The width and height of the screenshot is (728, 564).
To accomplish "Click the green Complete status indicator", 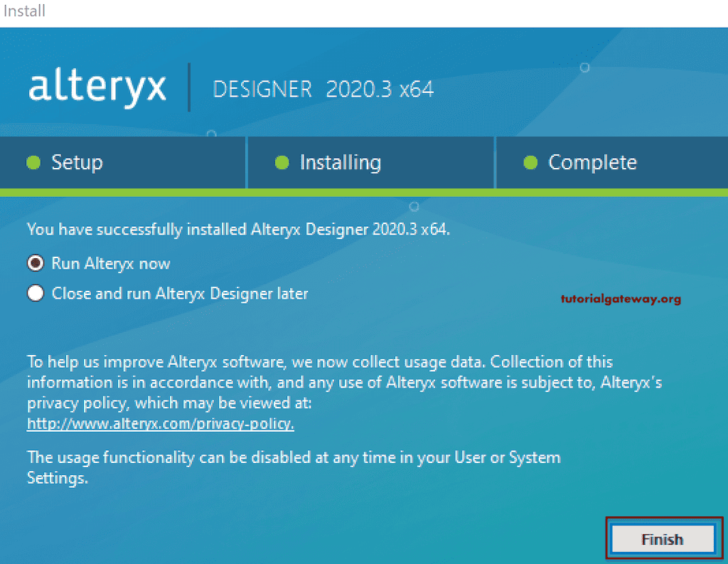I will (530, 162).
